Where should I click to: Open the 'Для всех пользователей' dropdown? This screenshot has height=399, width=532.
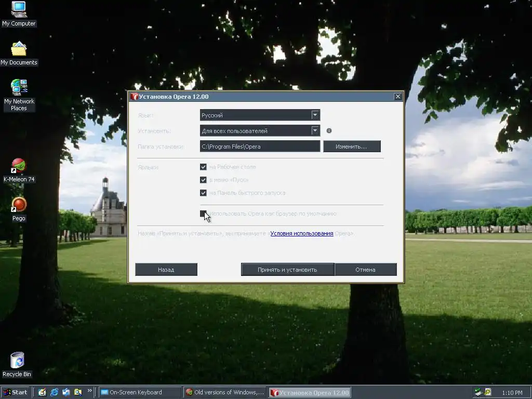tap(260, 130)
